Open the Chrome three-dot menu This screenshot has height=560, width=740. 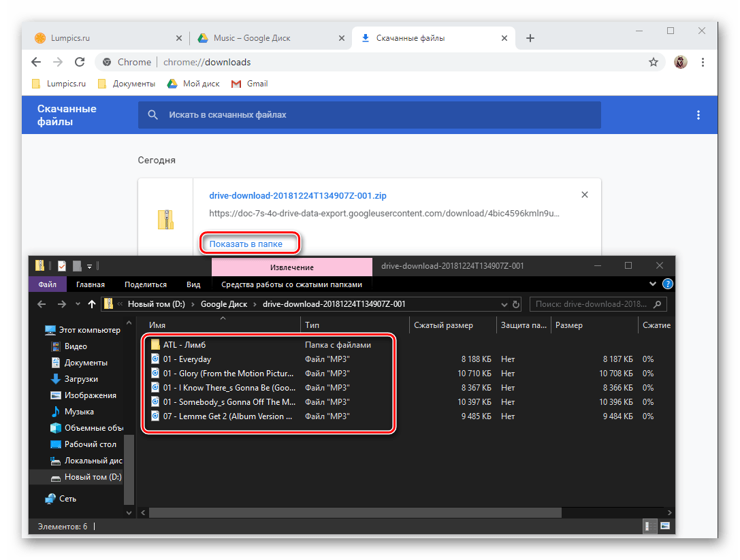click(703, 62)
